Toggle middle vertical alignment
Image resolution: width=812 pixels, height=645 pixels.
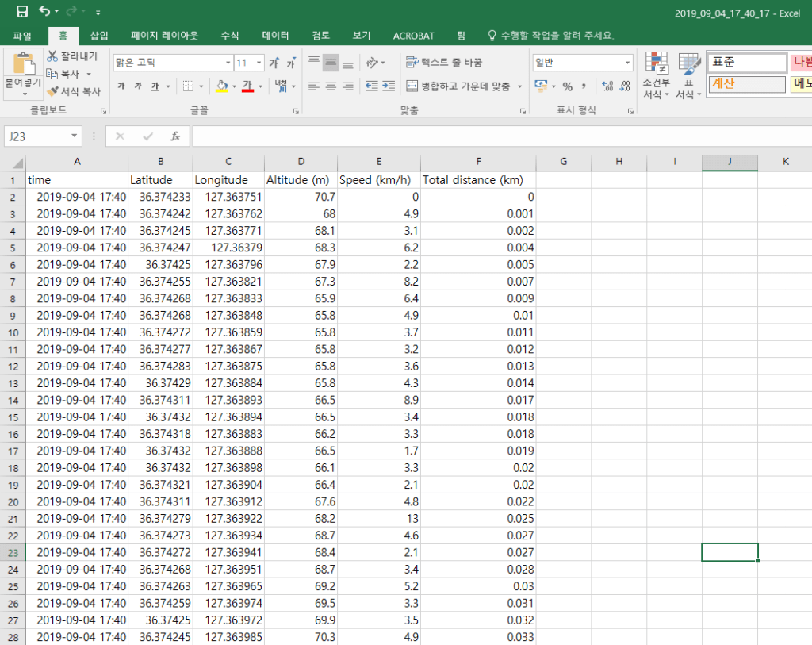coord(331,62)
